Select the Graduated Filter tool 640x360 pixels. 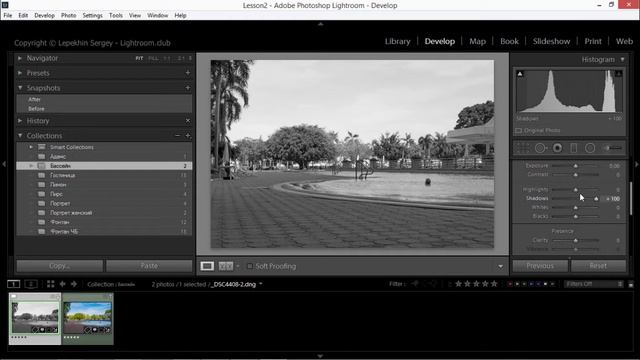pos(573,148)
